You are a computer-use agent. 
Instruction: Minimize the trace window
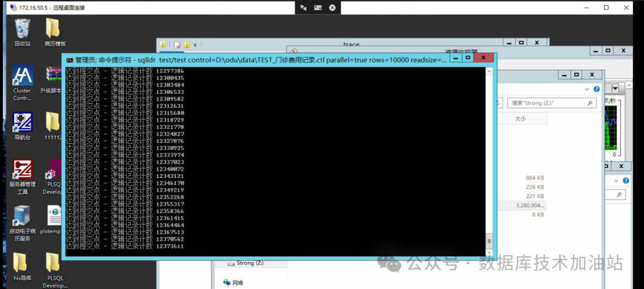[x=510, y=42]
